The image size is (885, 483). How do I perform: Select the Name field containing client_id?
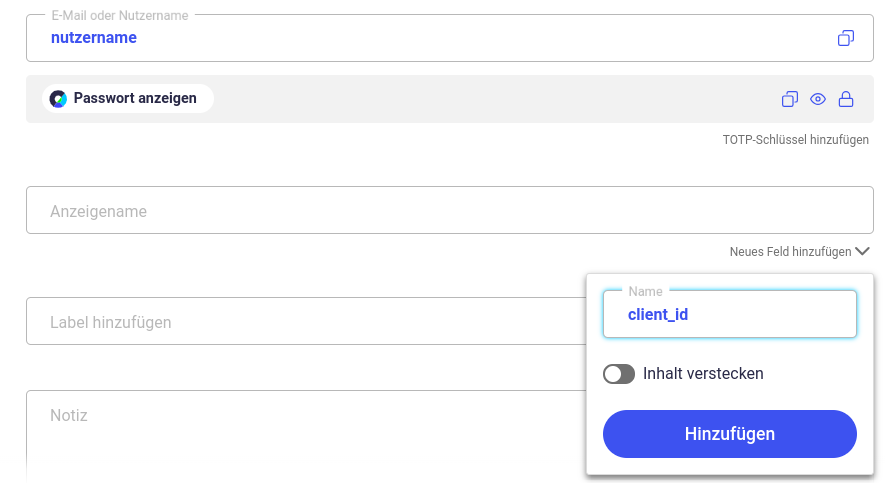click(730, 314)
